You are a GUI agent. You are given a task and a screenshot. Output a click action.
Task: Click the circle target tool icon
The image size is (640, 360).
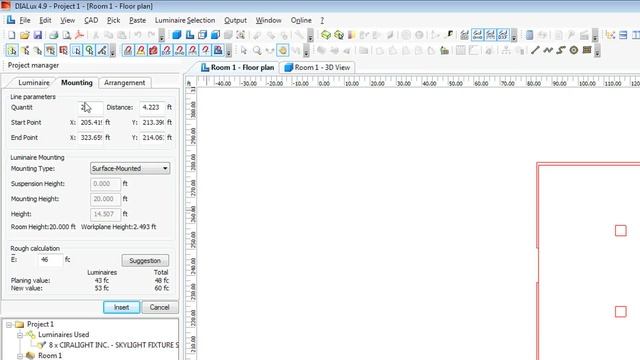(x=574, y=51)
